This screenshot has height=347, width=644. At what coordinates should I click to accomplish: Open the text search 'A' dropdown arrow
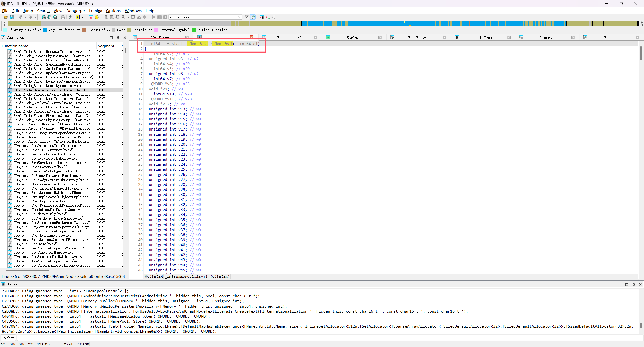(x=83, y=17)
